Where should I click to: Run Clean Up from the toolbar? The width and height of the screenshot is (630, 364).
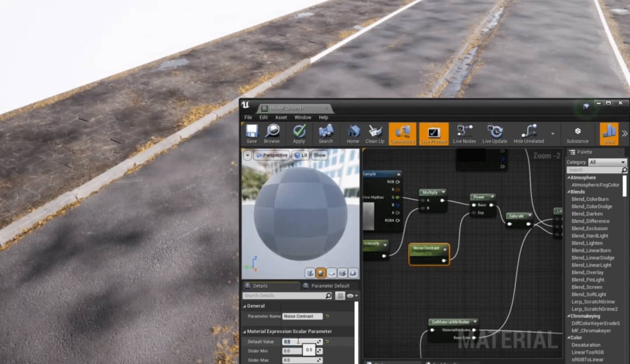click(x=375, y=133)
